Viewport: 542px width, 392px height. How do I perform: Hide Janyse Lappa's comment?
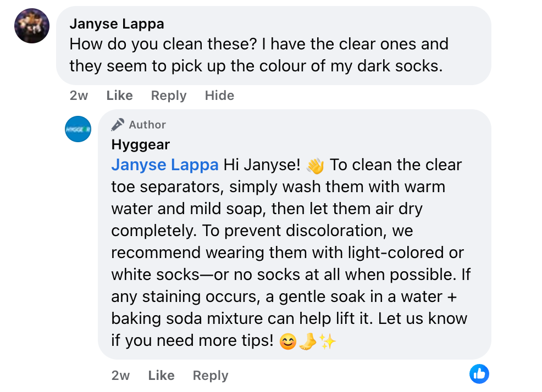[x=219, y=96]
